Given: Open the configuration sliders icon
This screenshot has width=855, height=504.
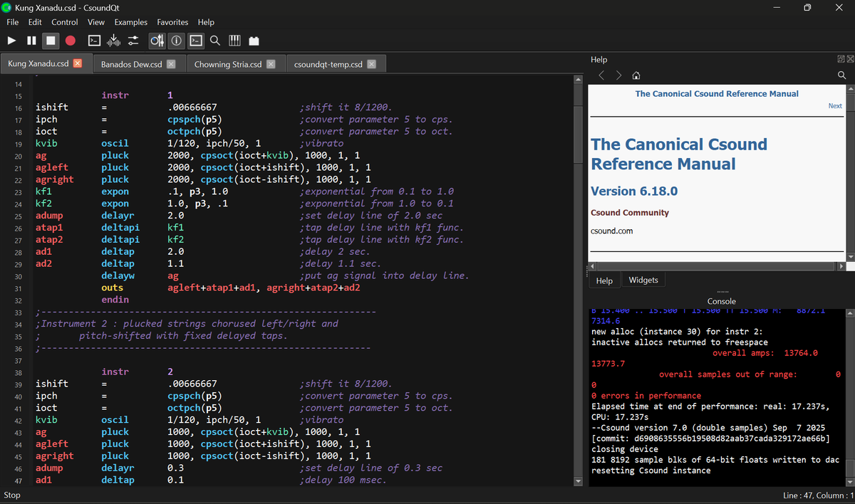Looking at the screenshot, I should [133, 41].
